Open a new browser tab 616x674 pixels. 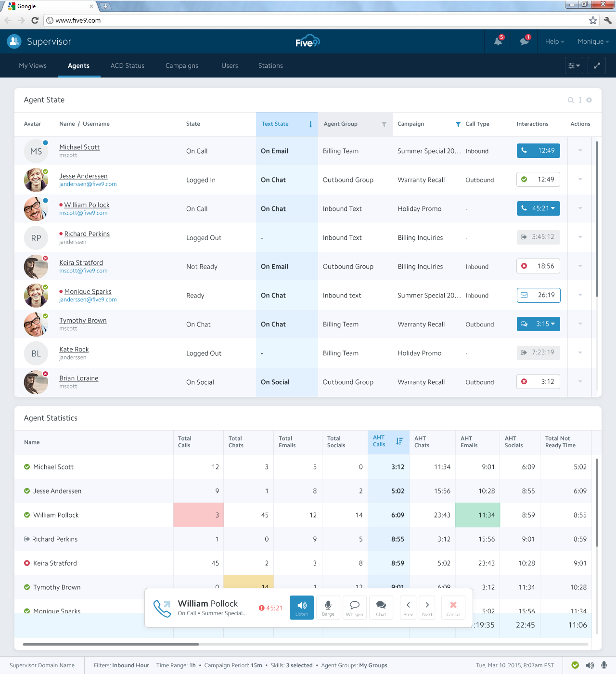pos(105,6)
